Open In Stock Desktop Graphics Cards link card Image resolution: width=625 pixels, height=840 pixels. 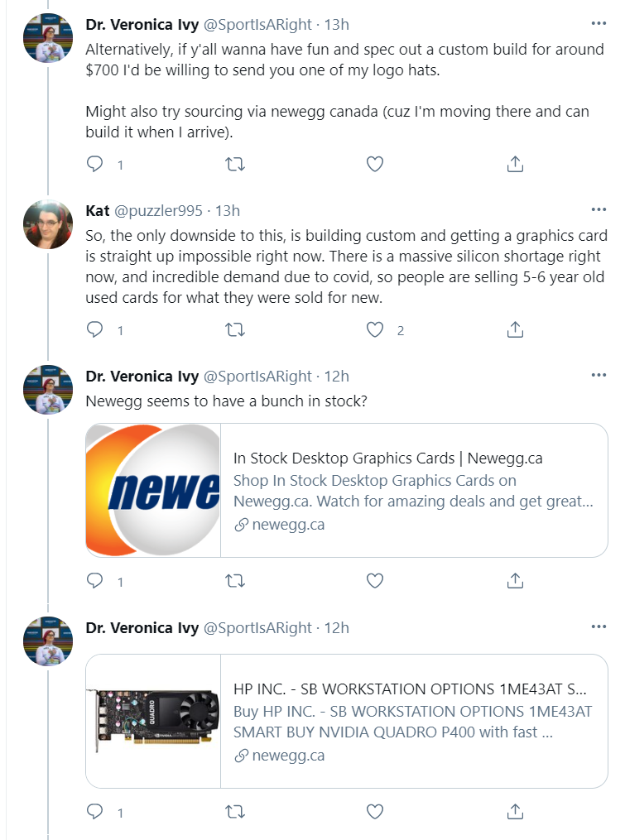click(347, 490)
